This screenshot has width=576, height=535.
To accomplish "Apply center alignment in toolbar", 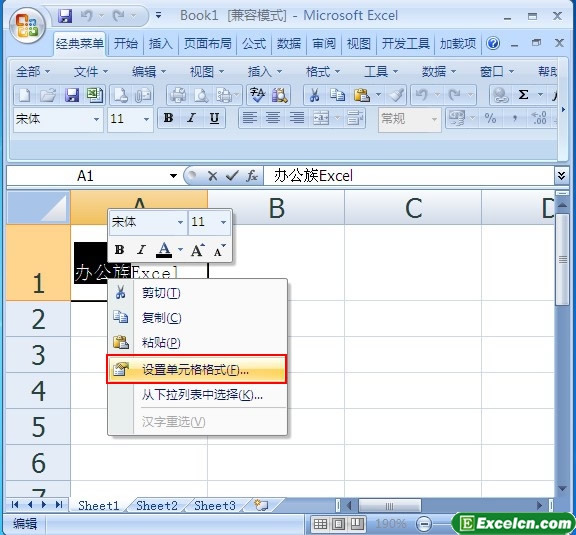I will coord(273,118).
